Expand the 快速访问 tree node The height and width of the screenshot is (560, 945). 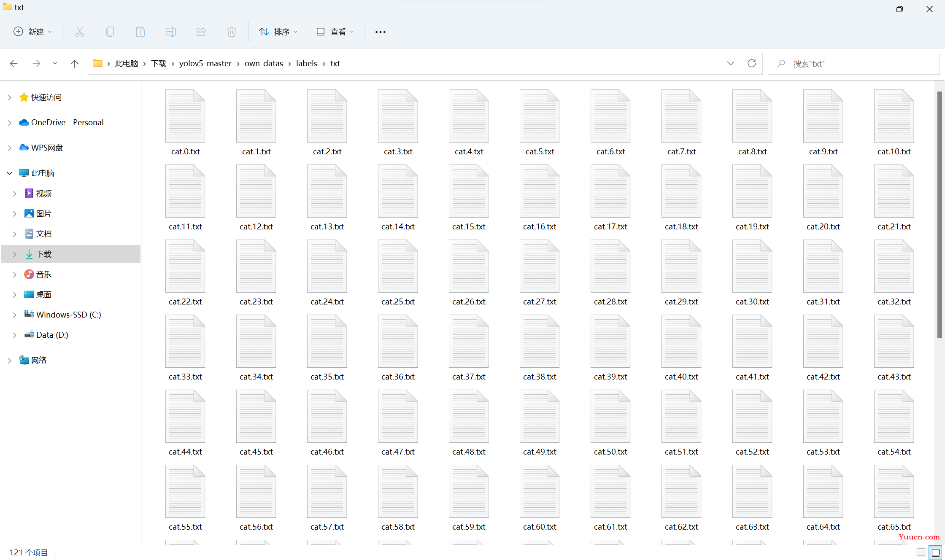pos(9,97)
